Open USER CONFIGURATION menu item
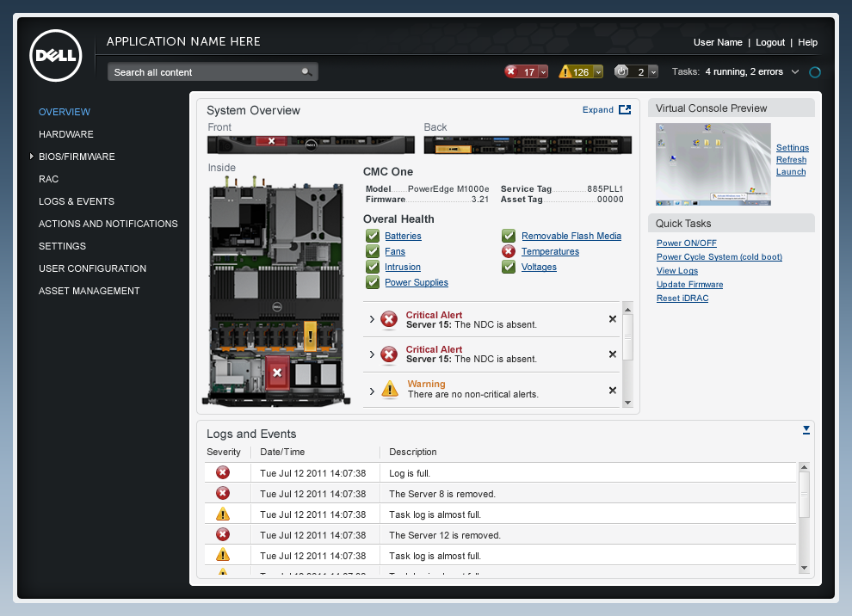This screenshot has width=852, height=616. [92, 268]
